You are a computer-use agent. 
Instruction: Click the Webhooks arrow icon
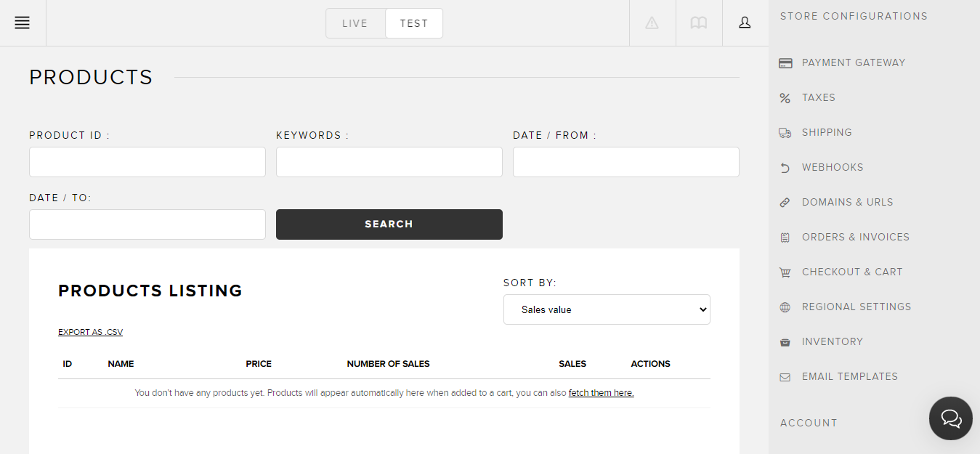pyautogui.click(x=785, y=167)
